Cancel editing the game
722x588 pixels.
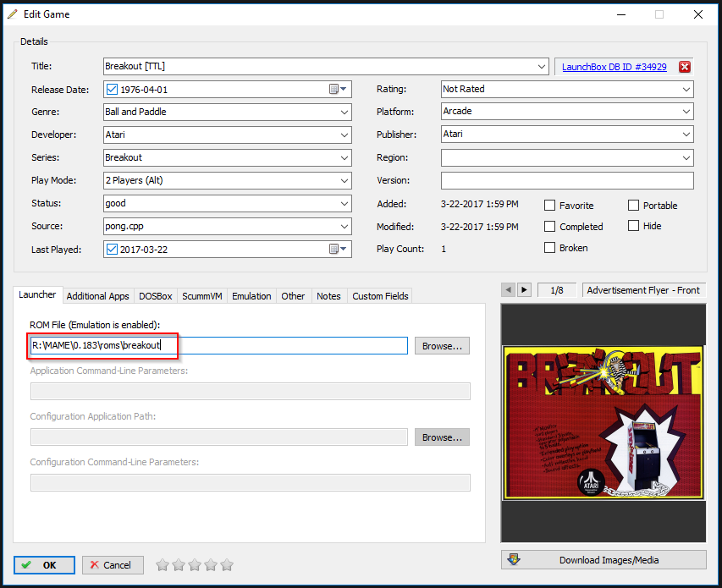click(113, 565)
